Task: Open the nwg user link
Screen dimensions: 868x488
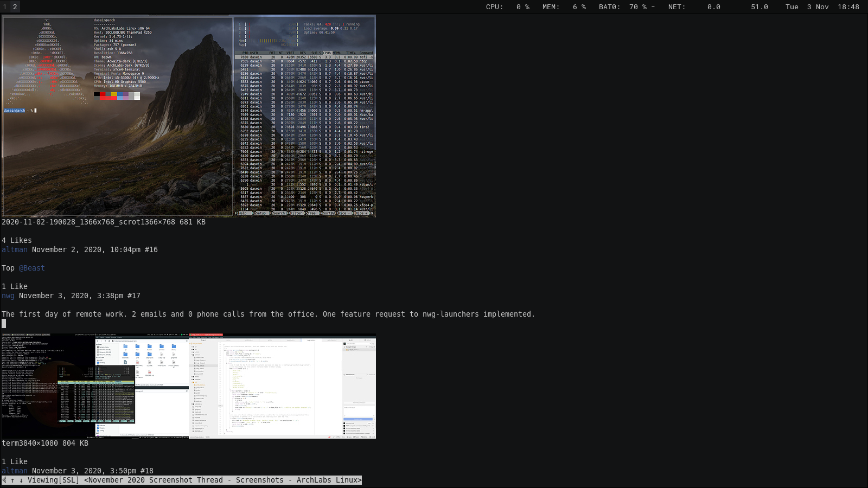Action: pos(8,296)
